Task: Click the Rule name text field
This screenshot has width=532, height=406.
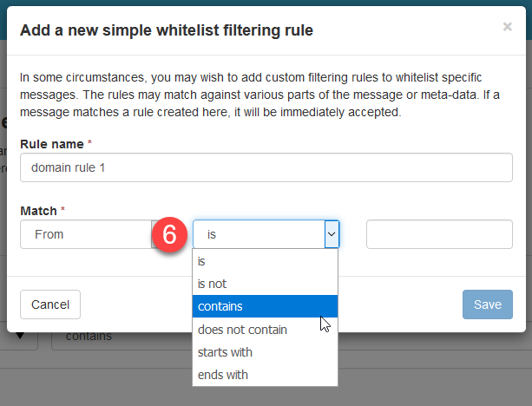Action: click(266, 167)
